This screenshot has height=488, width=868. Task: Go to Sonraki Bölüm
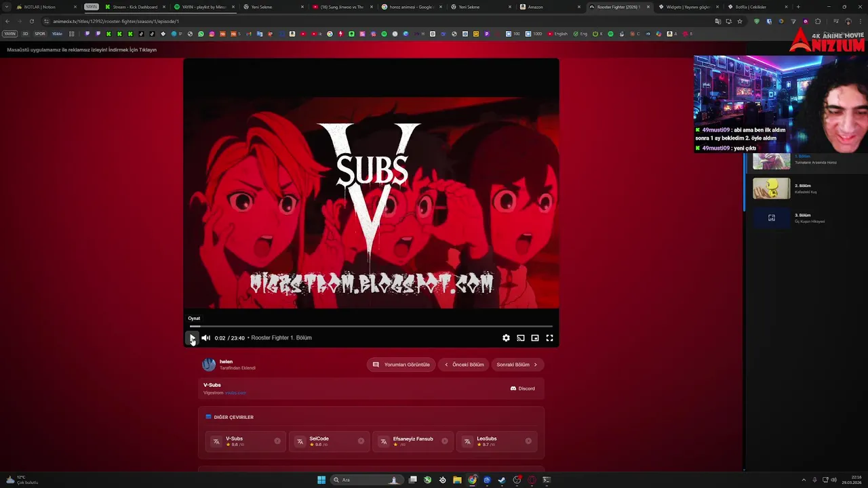coord(517,365)
